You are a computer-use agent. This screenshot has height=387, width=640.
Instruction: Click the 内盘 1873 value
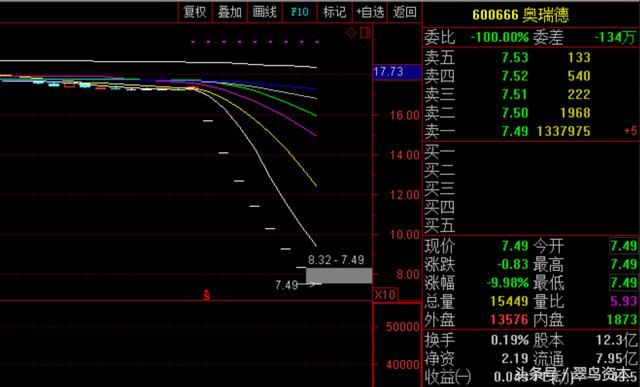(622, 320)
